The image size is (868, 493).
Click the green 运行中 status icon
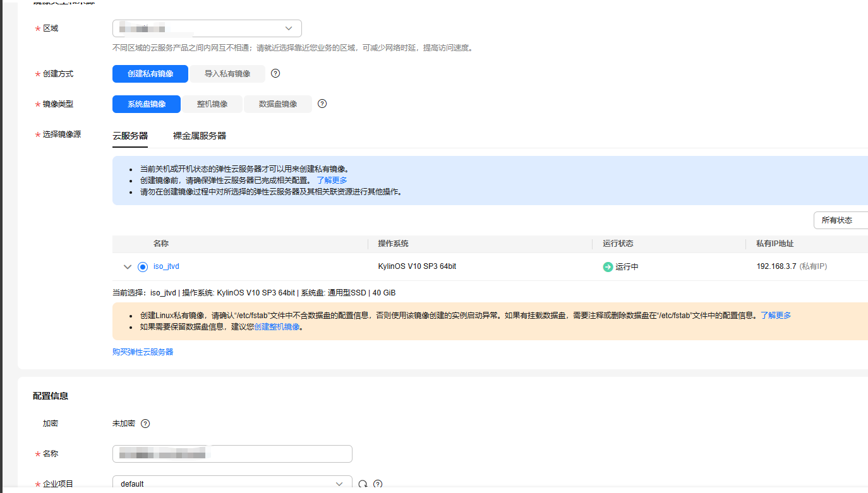[608, 267]
